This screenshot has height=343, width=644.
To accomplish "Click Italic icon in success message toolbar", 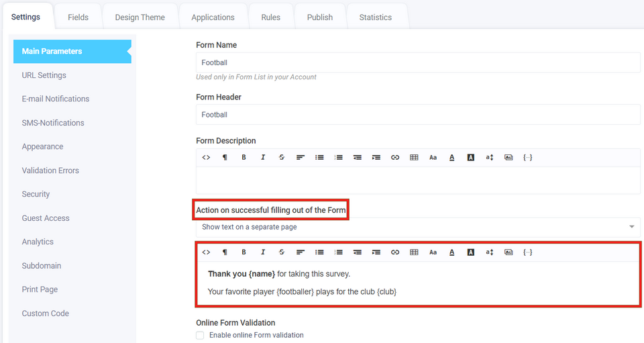I will click(263, 252).
